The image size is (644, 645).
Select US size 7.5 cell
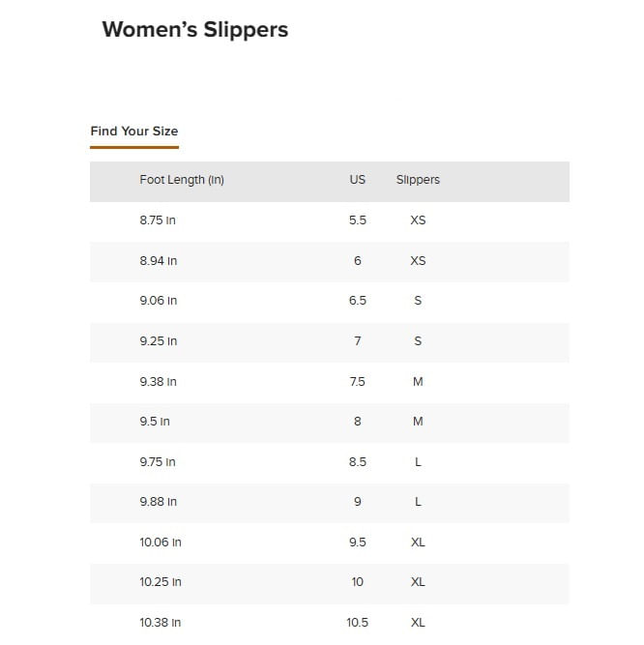pos(358,382)
